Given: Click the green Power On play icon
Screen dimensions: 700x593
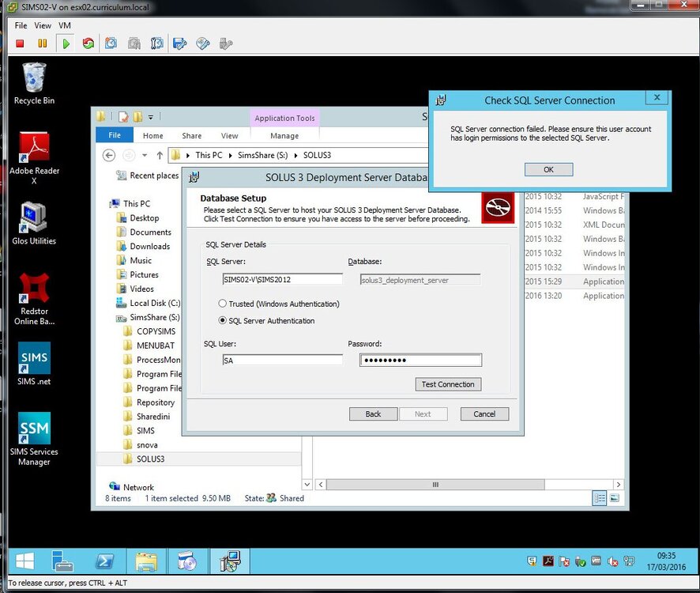Looking at the screenshot, I should [x=66, y=43].
